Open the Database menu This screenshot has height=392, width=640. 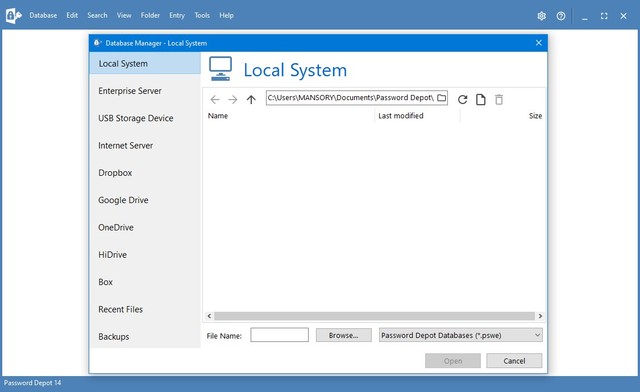(x=43, y=16)
